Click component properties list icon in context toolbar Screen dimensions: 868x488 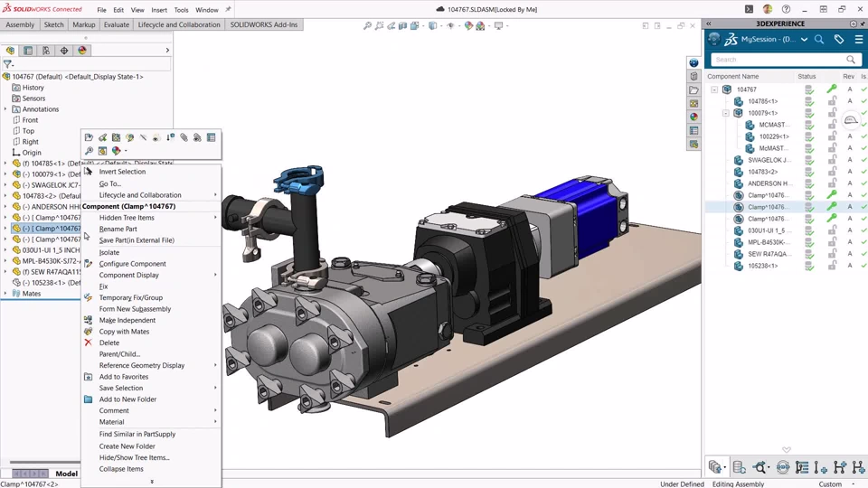[211, 137]
